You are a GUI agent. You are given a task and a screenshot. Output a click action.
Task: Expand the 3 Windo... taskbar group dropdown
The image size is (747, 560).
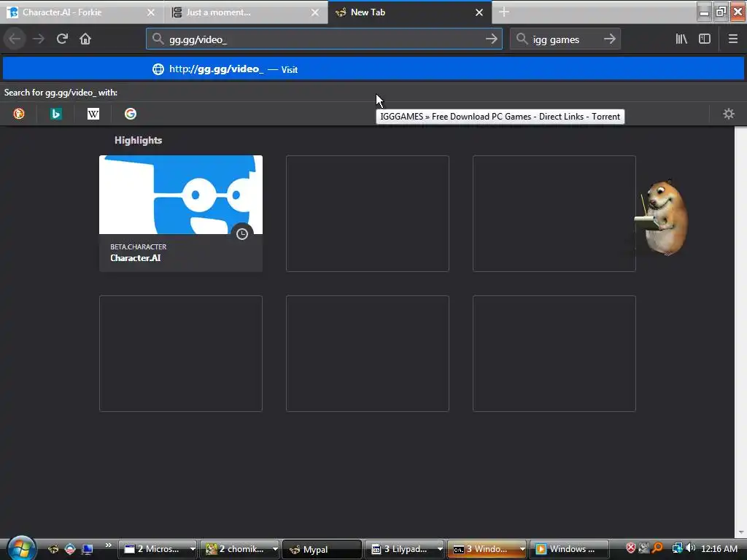click(522, 549)
